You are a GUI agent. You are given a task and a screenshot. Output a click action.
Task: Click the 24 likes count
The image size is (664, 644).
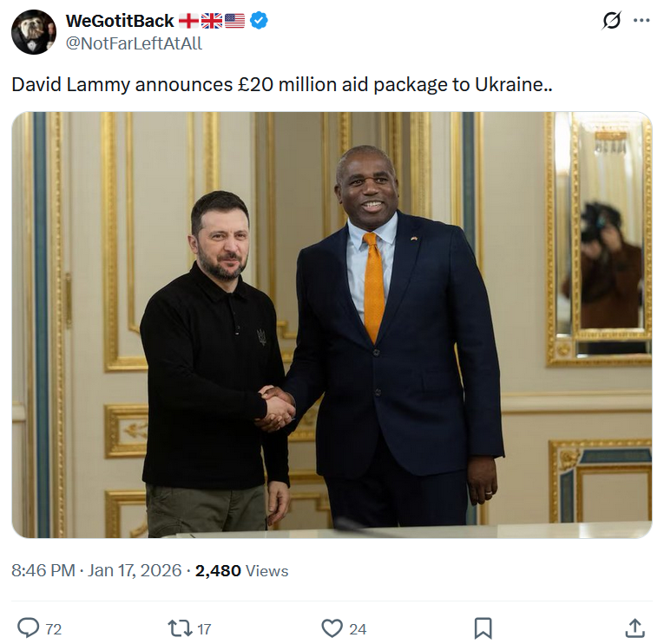tap(358, 629)
